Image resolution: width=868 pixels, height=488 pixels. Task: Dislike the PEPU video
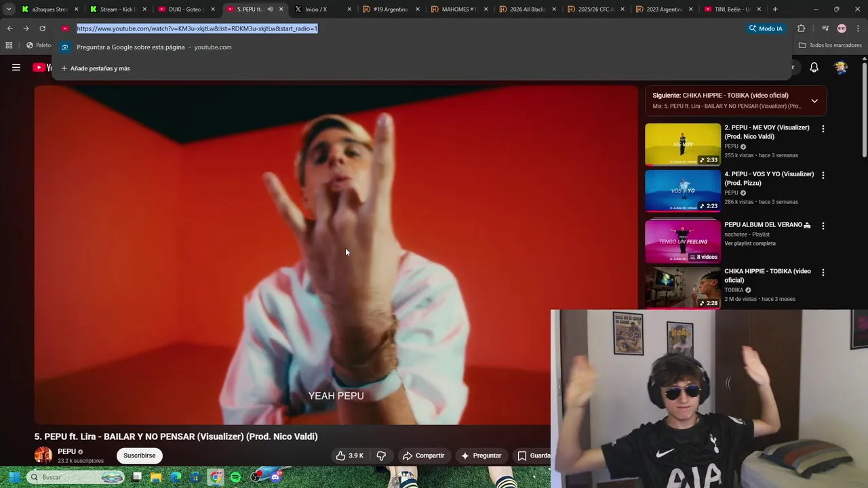(x=381, y=455)
